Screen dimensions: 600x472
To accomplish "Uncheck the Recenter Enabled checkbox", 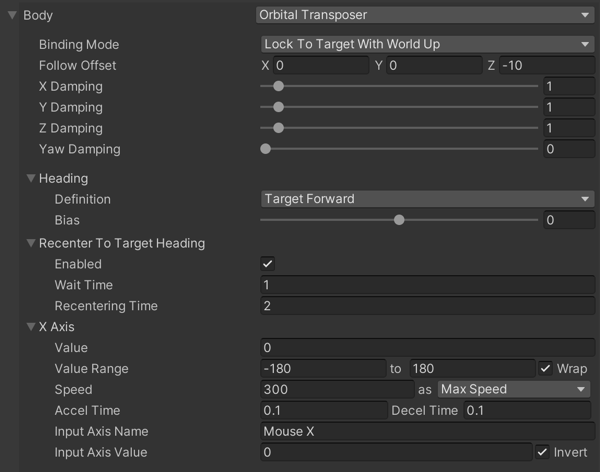I will click(267, 264).
